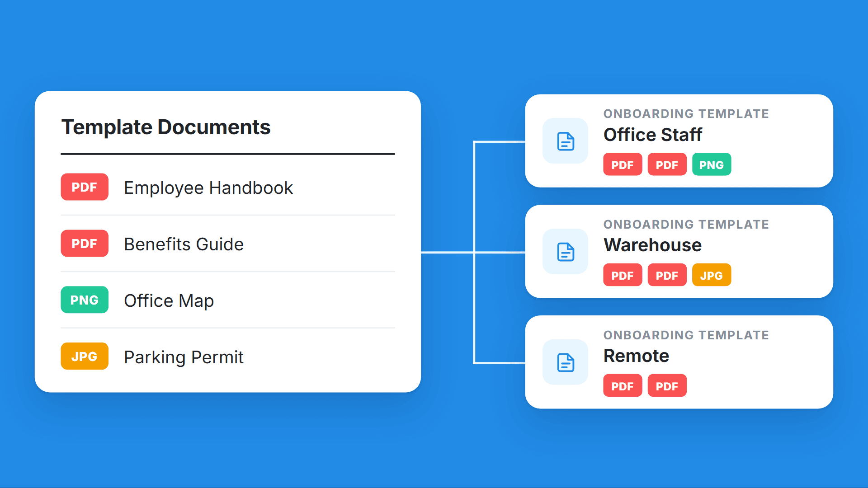Viewport: 868px width, 488px height.
Task: Click the Template Documents heading
Action: tap(166, 127)
